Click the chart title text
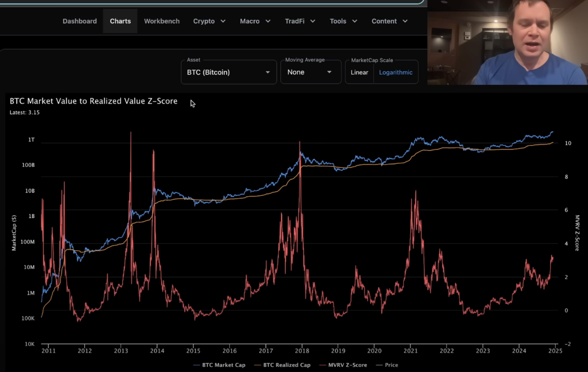 coord(93,101)
